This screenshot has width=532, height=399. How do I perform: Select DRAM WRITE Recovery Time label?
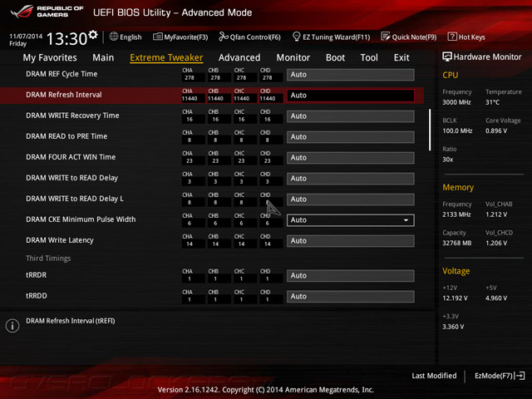[72, 116]
